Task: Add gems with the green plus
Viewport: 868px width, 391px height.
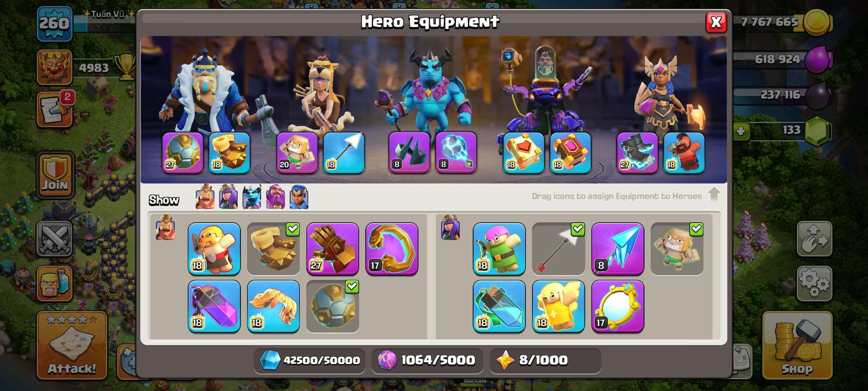Action: click(741, 131)
